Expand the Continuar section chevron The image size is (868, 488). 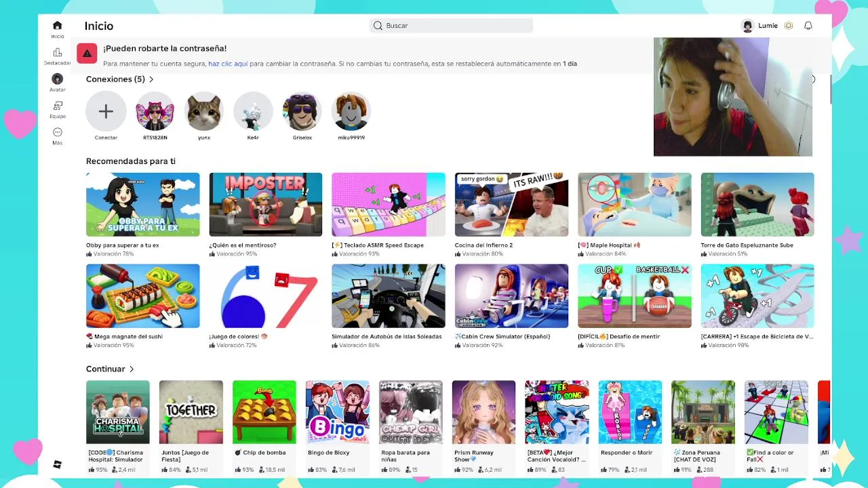(x=132, y=369)
